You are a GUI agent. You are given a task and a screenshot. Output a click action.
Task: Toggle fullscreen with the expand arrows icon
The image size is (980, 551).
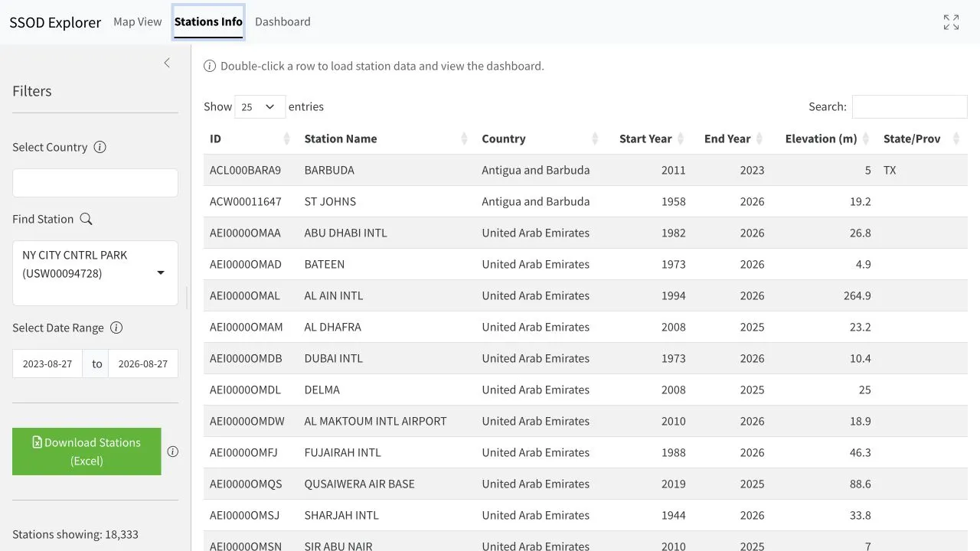tap(951, 22)
